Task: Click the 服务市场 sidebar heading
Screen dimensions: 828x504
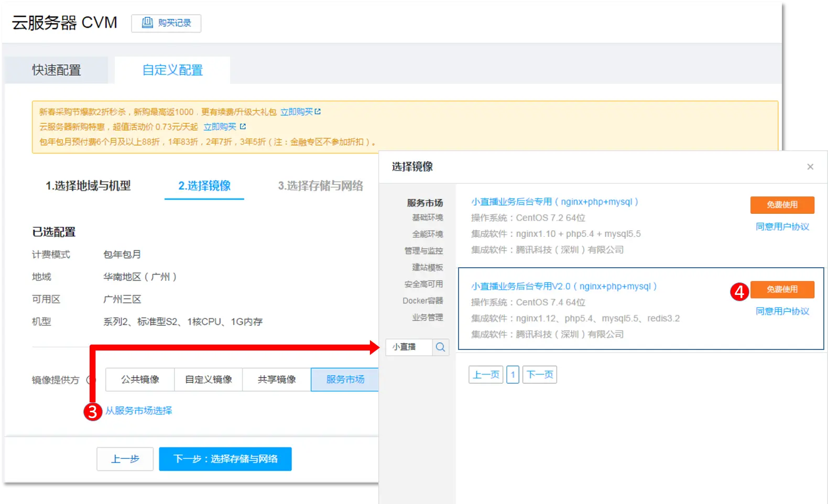Action: pos(425,203)
